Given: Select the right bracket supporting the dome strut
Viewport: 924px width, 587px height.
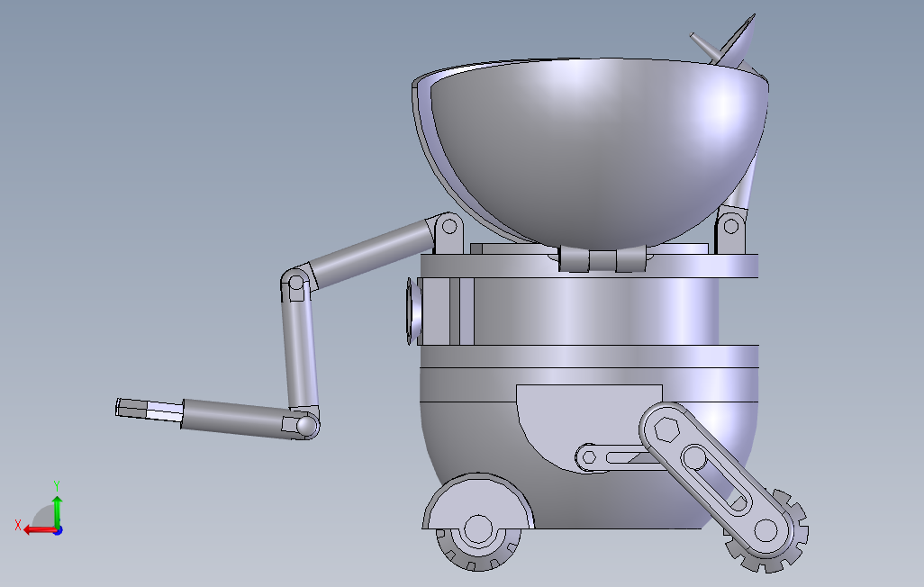Looking at the screenshot, I should 730,230.
